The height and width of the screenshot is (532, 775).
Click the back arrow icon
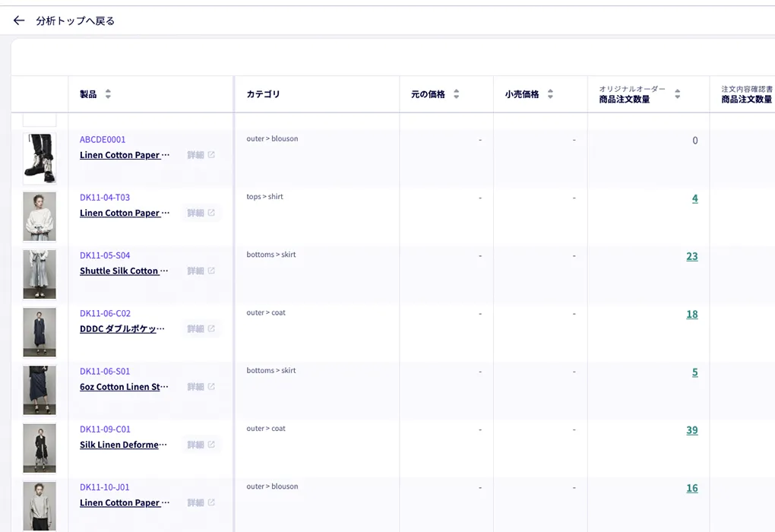click(19, 21)
